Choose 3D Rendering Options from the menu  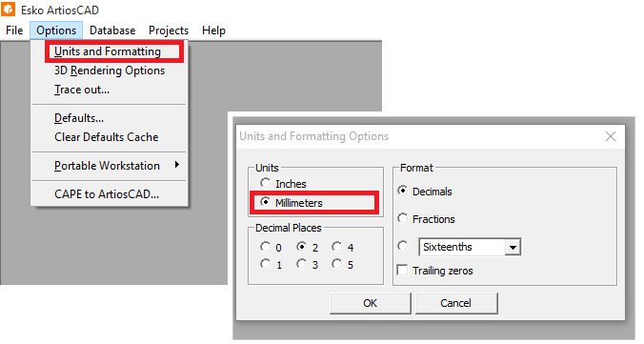[x=110, y=71]
